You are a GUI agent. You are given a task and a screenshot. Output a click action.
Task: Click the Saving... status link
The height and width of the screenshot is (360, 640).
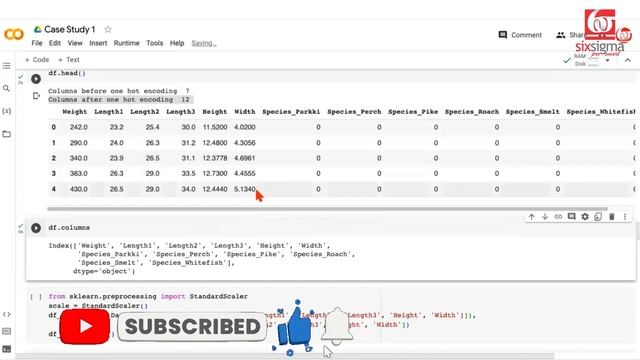[x=204, y=43]
